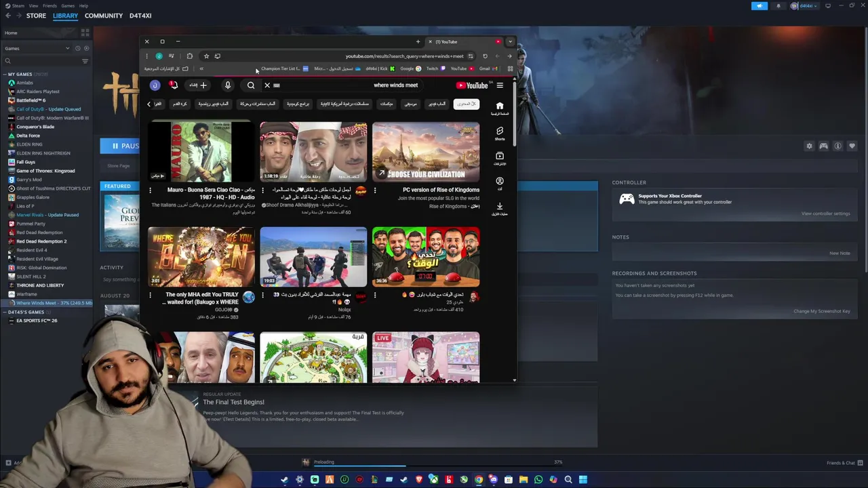Favorite game with heart icon

pyautogui.click(x=852, y=146)
